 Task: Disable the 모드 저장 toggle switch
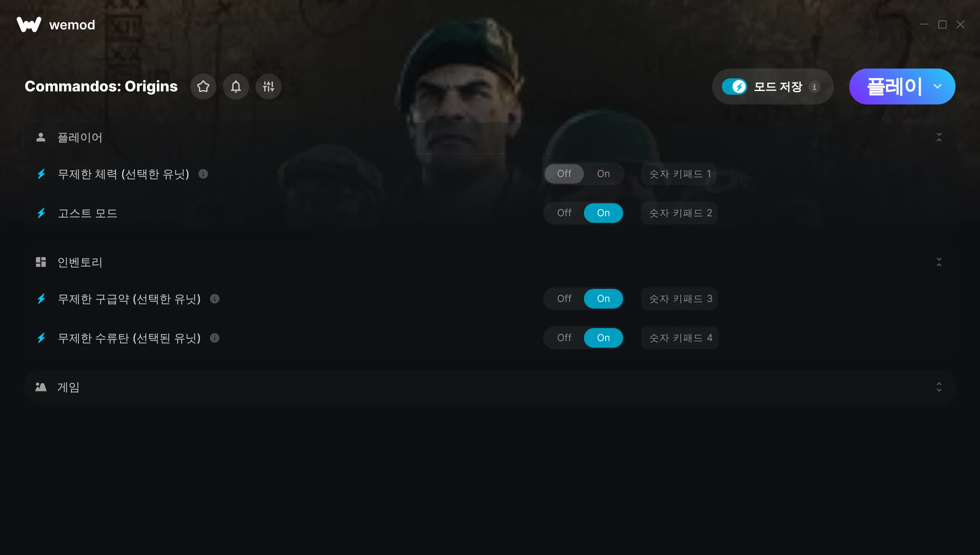[x=734, y=87]
